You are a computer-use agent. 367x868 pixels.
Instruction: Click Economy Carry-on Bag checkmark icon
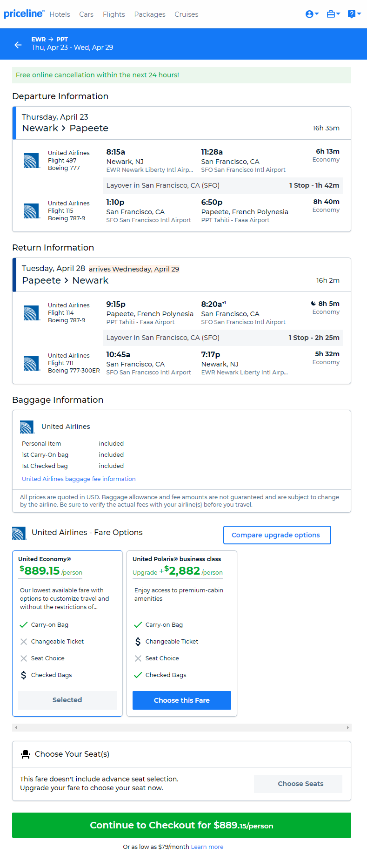[24, 625]
